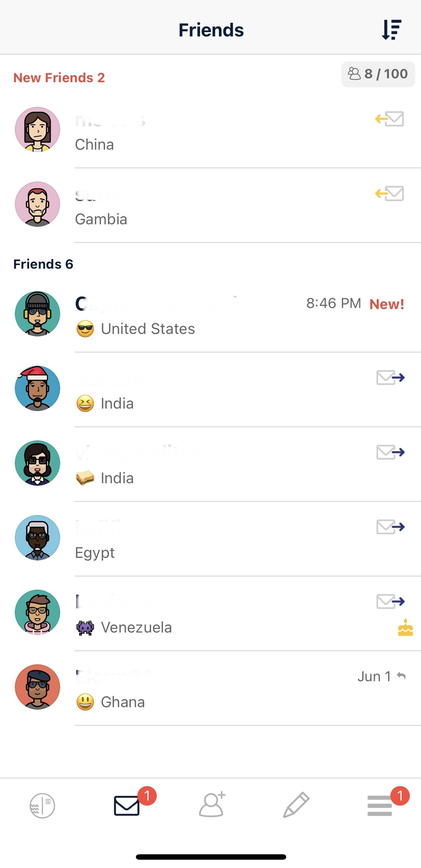Tap the sent letter icon for sandwich India friend
This screenshot has width=421, height=868.
(390, 452)
